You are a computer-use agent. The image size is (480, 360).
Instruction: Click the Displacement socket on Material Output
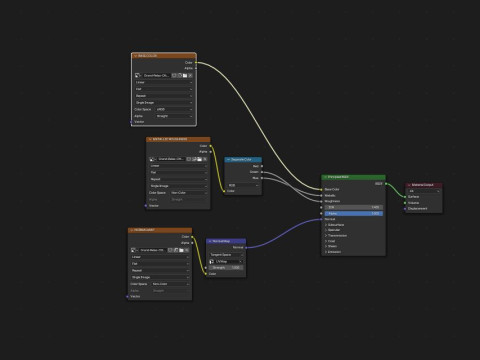tap(405, 209)
